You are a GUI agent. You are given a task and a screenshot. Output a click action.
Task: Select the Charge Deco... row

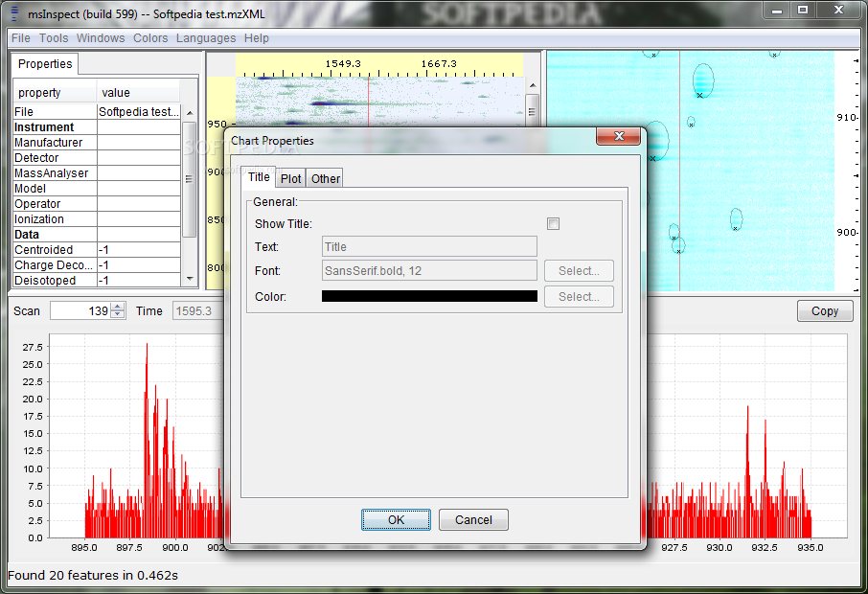pyautogui.click(x=97, y=265)
